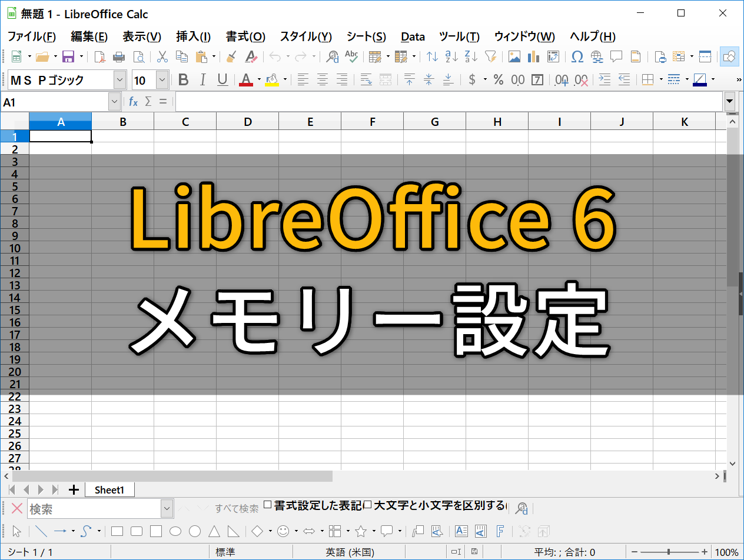The height and width of the screenshot is (560, 744).
Task: Enable the 大文字と小文字を区別する checkbox
Action: point(368,505)
